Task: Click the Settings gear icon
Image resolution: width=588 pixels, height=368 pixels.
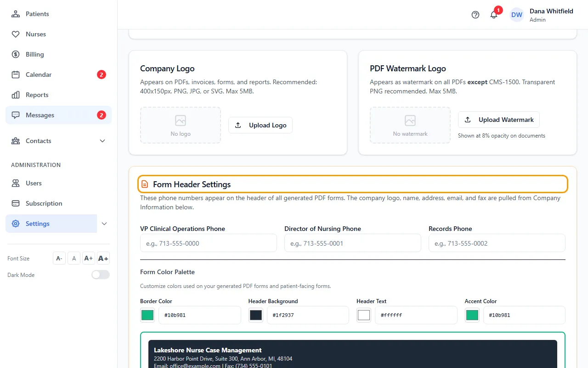Action: pyautogui.click(x=16, y=224)
